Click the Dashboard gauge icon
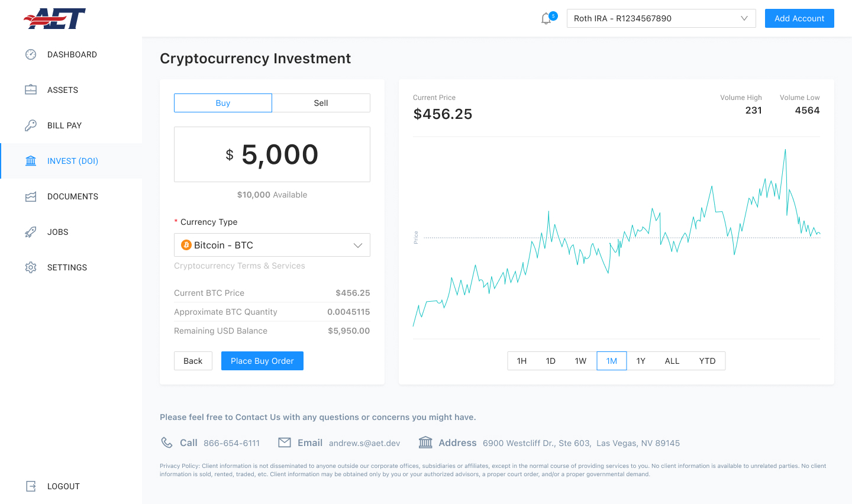This screenshot has height=504, width=852. [31, 54]
